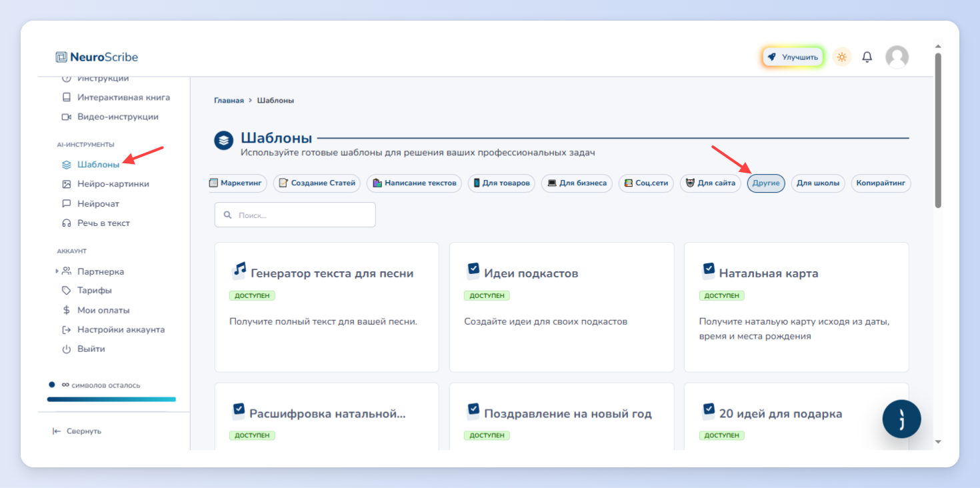Click the Главная breadcrumb link

(229, 101)
